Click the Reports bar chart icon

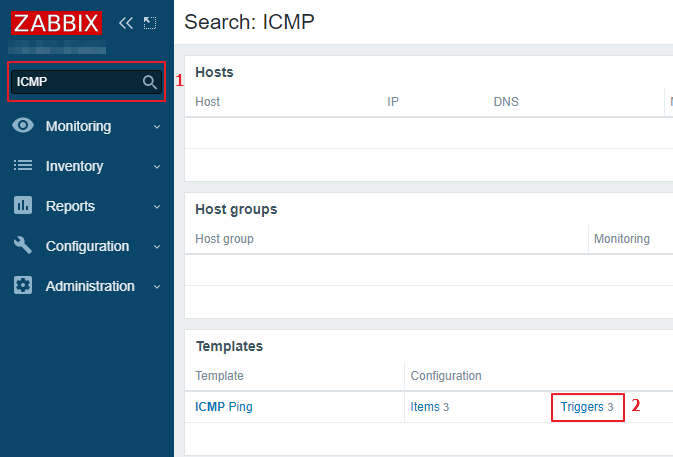pos(23,205)
